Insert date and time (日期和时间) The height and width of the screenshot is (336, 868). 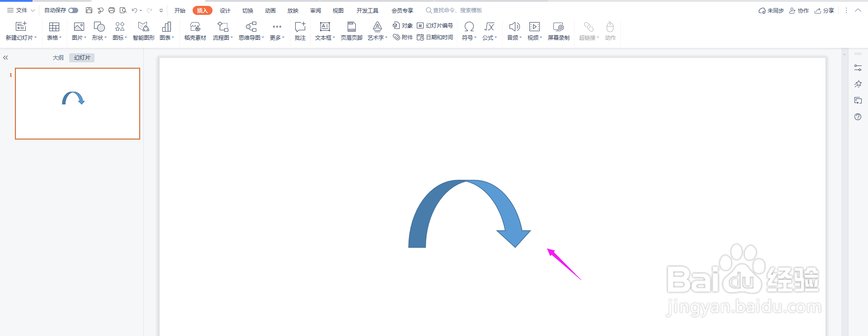click(435, 37)
